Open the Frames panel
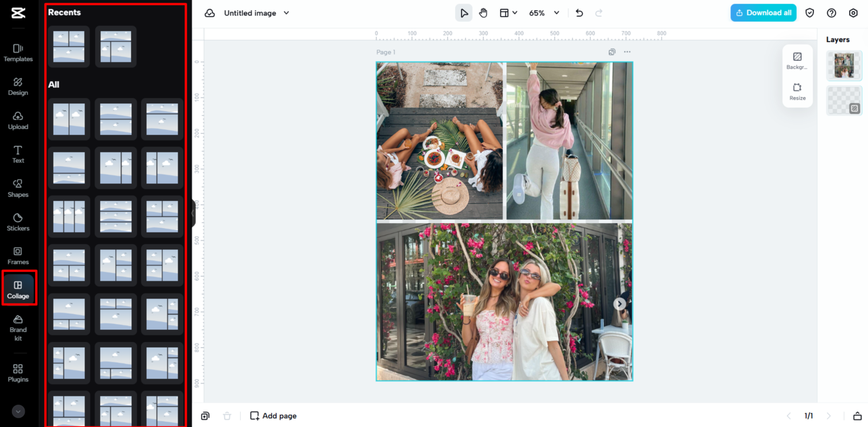Viewport: 868px width, 427px height. coord(18,256)
